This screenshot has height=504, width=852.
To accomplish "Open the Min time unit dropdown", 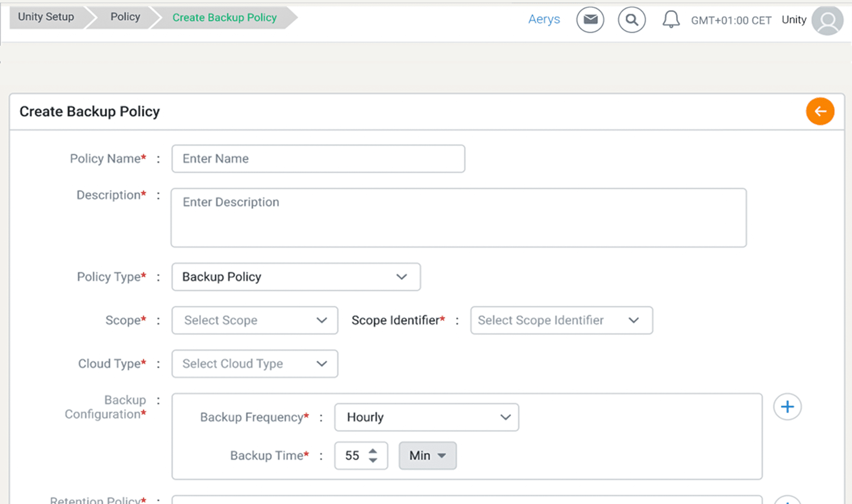I will [x=427, y=456].
